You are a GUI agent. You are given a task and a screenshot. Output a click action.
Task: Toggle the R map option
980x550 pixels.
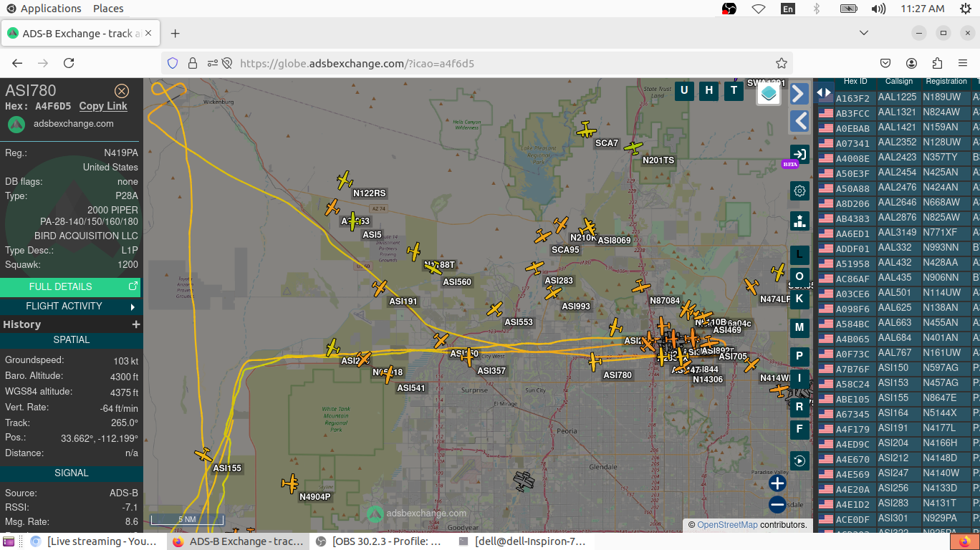(799, 407)
